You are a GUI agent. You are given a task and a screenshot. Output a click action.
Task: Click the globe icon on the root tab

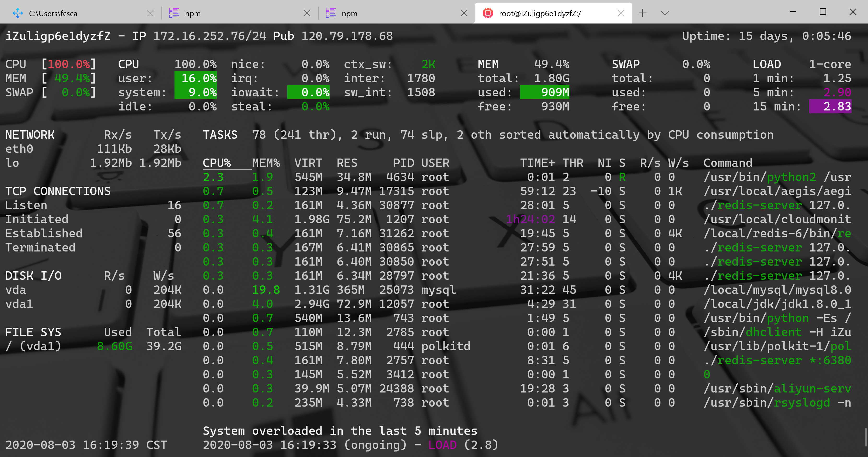(x=488, y=13)
